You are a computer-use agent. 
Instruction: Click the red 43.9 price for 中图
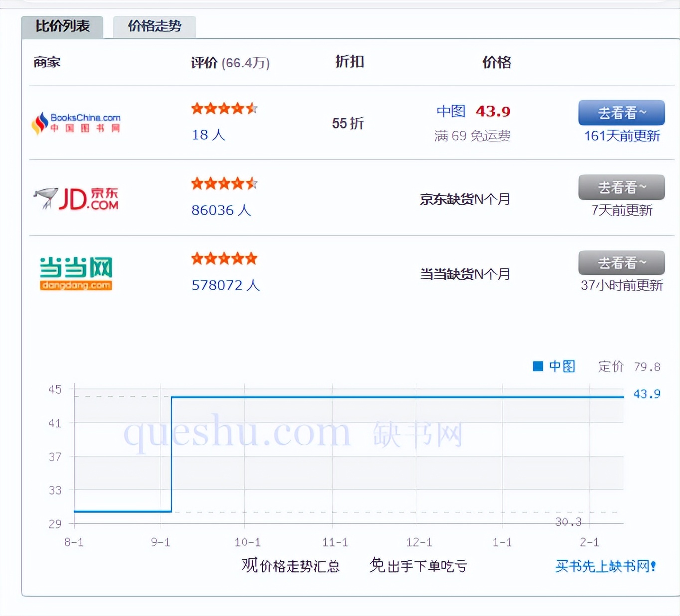point(493,112)
